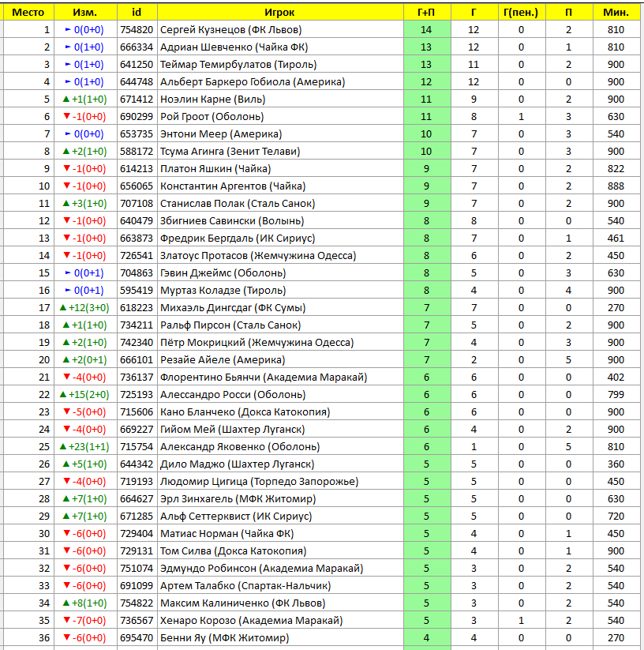Select id cell 618223

point(137,309)
